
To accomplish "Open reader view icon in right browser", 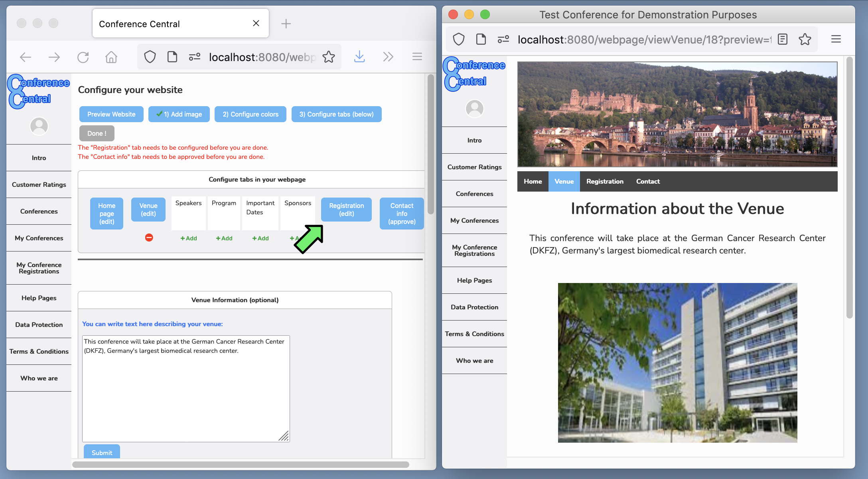I will (x=783, y=39).
